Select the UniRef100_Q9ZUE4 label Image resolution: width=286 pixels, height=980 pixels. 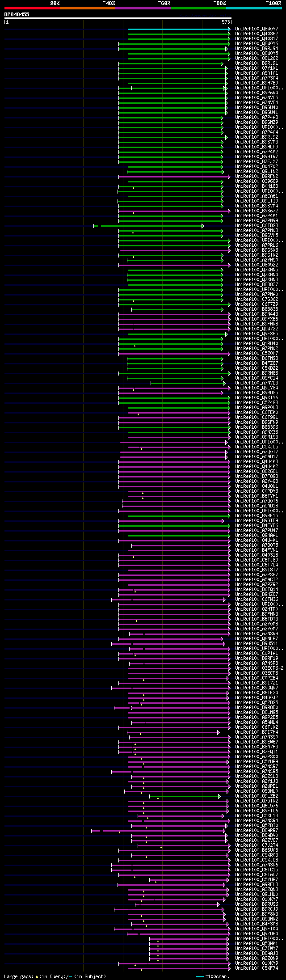(x=257, y=934)
